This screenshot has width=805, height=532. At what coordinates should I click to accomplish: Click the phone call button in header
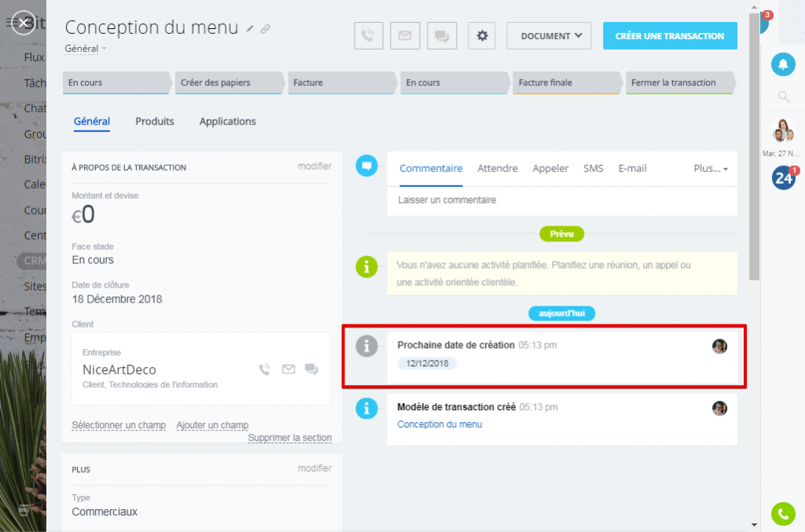click(368, 36)
